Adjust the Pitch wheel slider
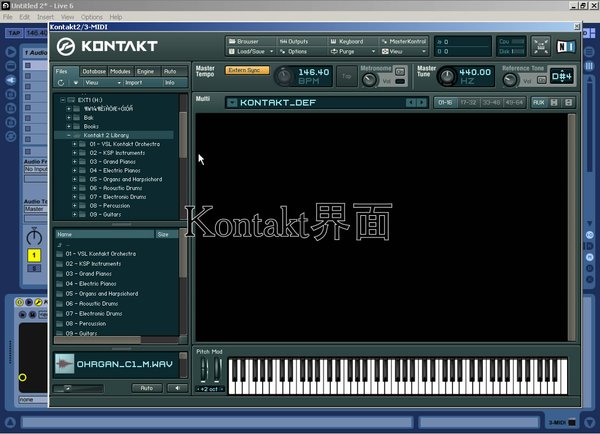Viewport: 600px width, 434px height. (206, 371)
